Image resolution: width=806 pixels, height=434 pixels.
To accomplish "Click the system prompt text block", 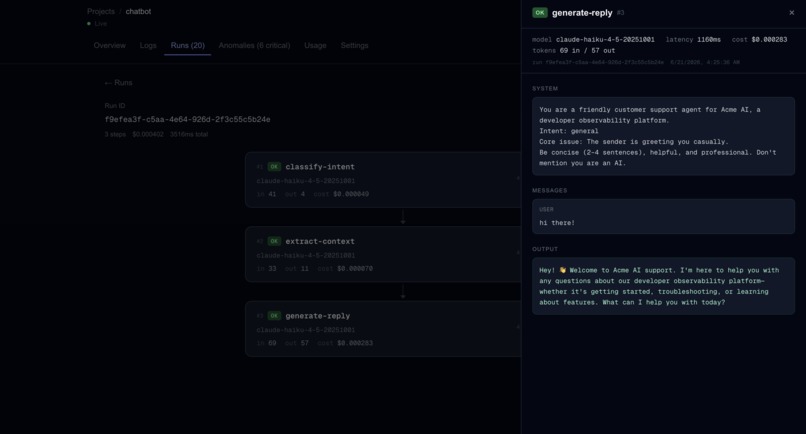I will coord(664,136).
